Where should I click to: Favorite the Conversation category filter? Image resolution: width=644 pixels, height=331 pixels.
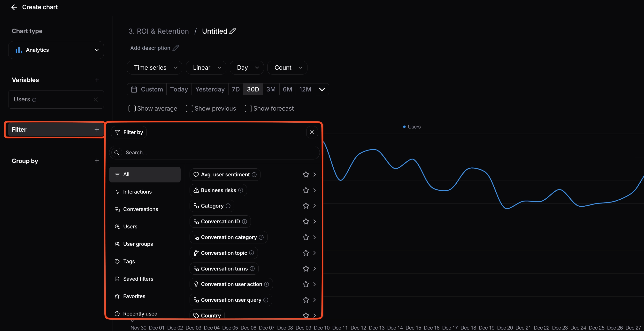306,237
